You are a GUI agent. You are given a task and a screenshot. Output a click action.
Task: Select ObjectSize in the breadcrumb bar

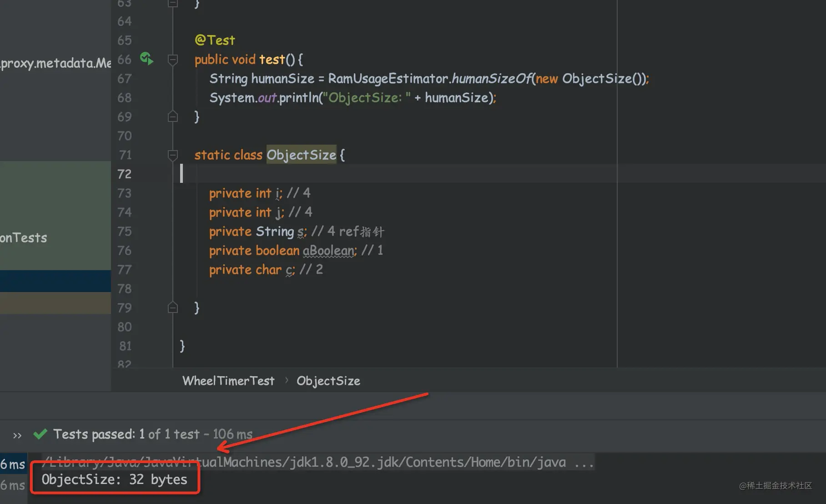coord(328,381)
